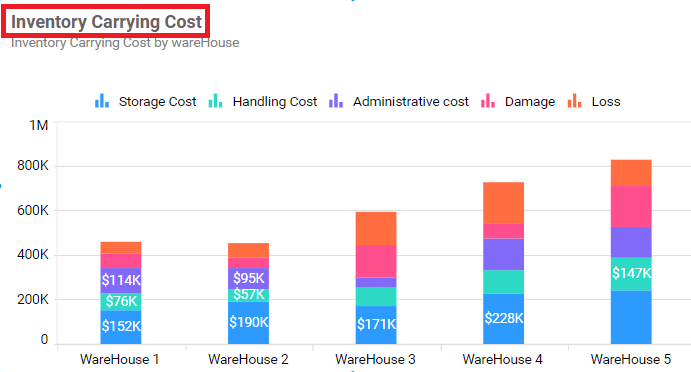The image size is (691, 372).
Task: Click the WareHouse 5 axis label
Action: (631, 359)
